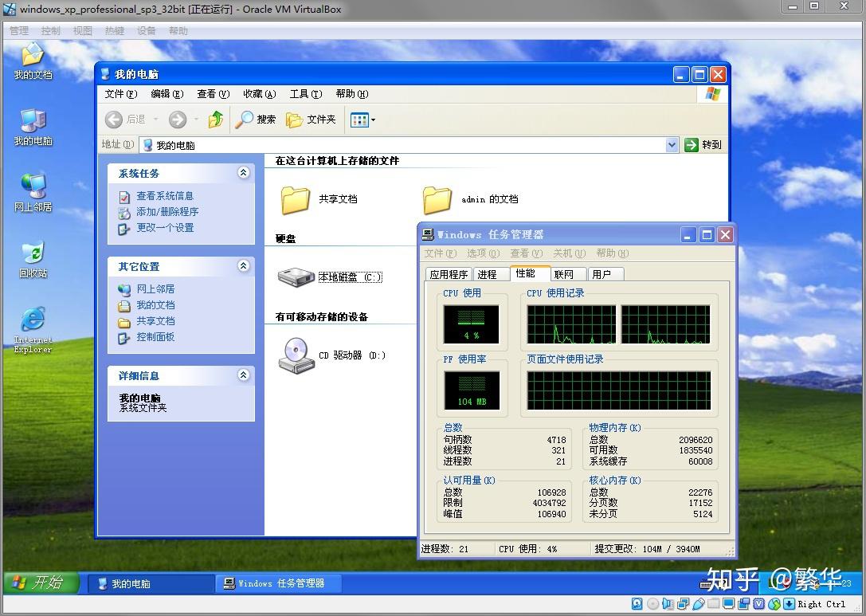Click the 搜索 search toolbar button

(x=255, y=119)
